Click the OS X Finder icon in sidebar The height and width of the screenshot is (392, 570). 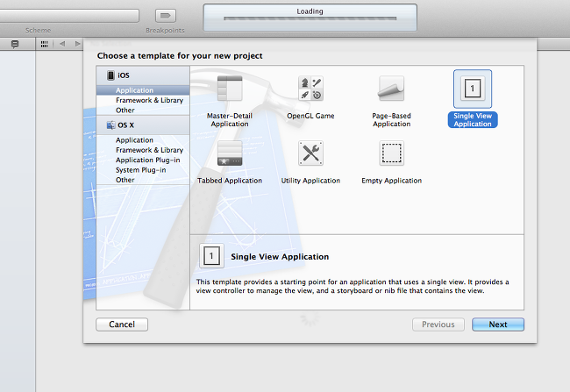point(110,125)
